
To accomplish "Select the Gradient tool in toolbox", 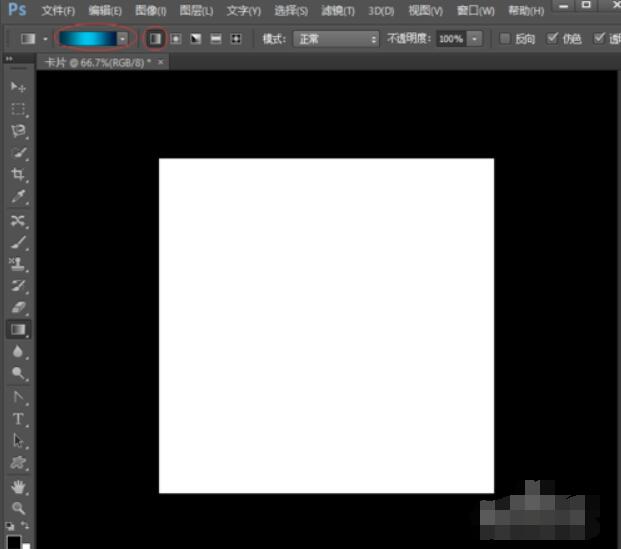I will pyautogui.click(x=18, y=330).
